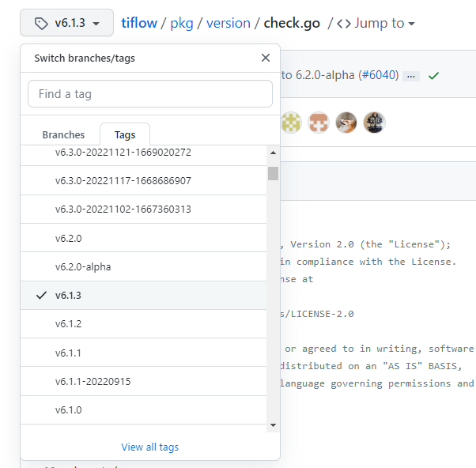Expand the v6.1.3 branch selector dropdown
This screenshot has width=476, height=468.
[66, 24]
